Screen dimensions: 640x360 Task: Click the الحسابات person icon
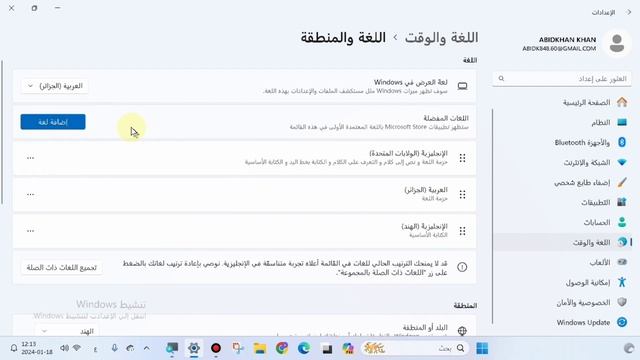622,222
